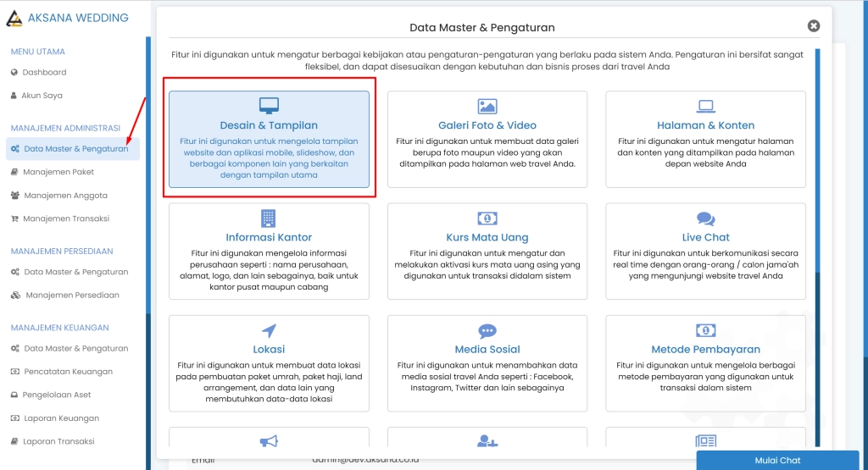Open Manajemen Transaksi menu item
Viewport: 868px width, 470px height.
point(66,218)
